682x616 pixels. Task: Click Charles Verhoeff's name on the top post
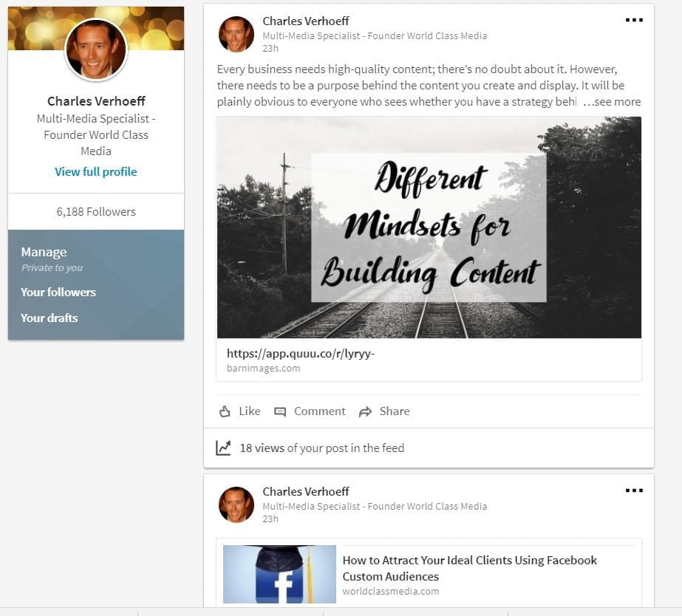[x=306, y=21]
